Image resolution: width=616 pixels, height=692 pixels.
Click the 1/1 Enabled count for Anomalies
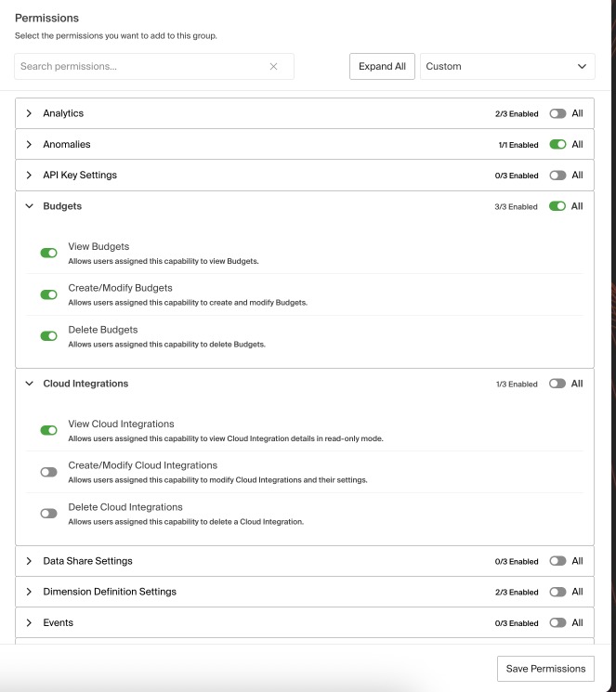click(518, 145)
